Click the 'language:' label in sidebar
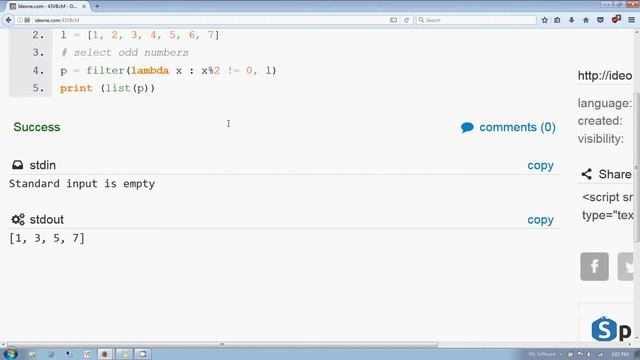640x360 pixels. (605, 103)
